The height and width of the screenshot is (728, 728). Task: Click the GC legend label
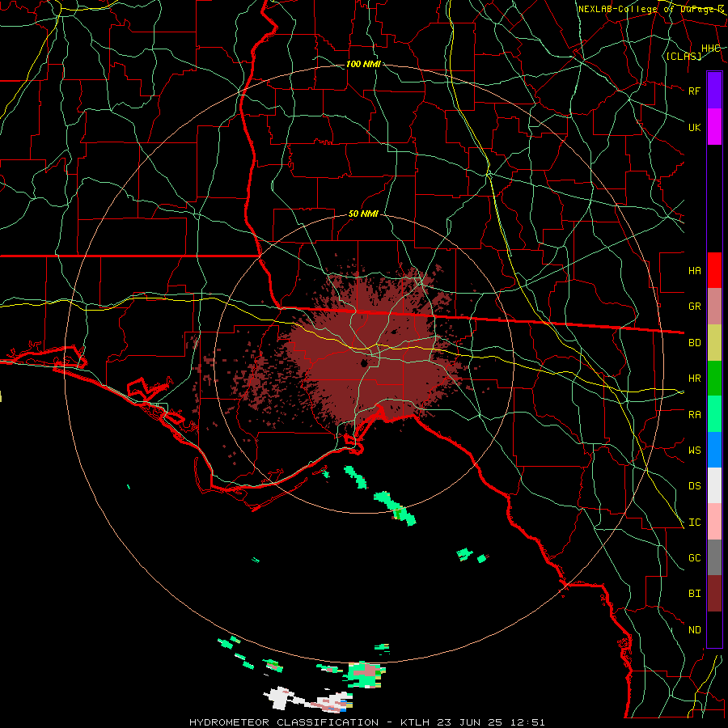[x=694, y=558]
